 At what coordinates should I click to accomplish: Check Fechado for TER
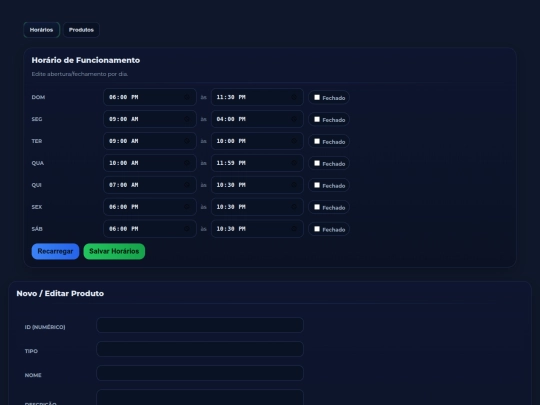click(x=317, y=142)
